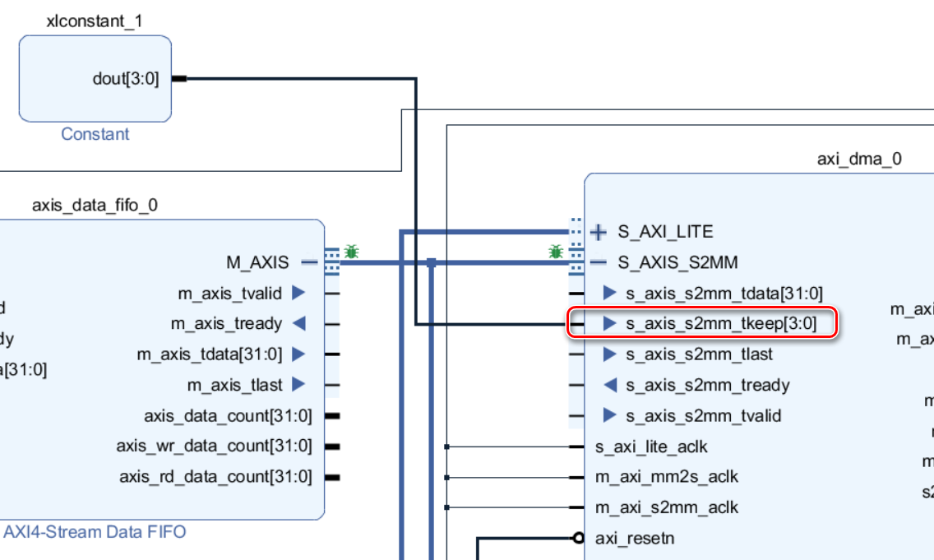Expand the S_AXI_LITE interface group

point(598,232)
